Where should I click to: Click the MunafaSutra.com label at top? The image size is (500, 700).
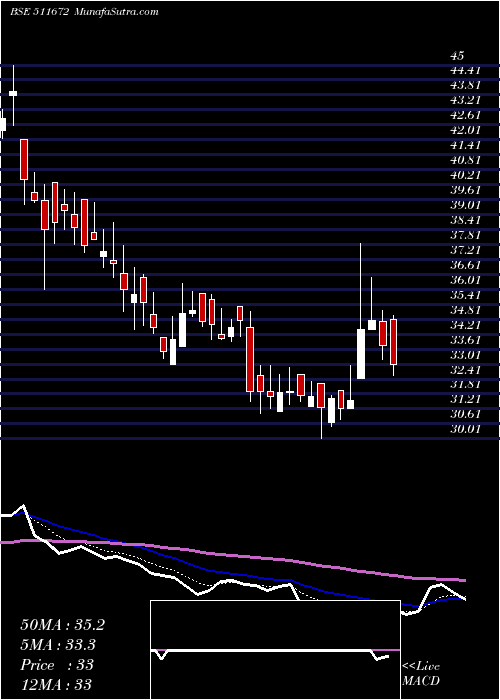coord(115,12)
